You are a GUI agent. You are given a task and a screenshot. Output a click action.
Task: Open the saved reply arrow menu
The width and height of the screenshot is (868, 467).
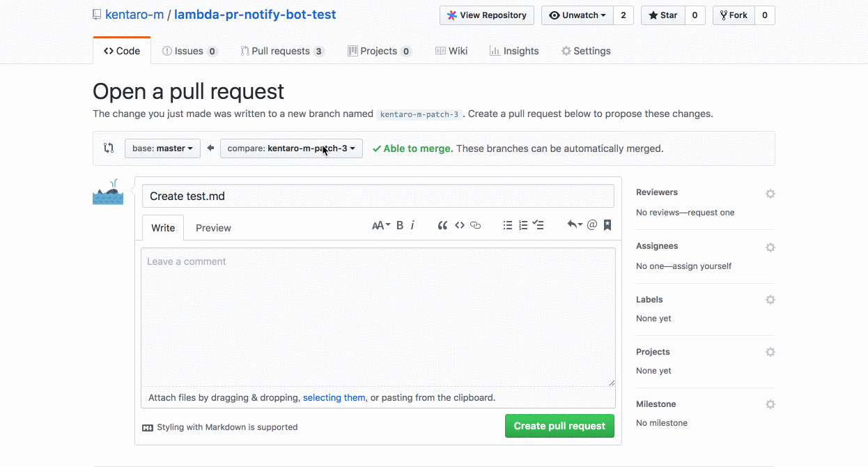(575, 225)
